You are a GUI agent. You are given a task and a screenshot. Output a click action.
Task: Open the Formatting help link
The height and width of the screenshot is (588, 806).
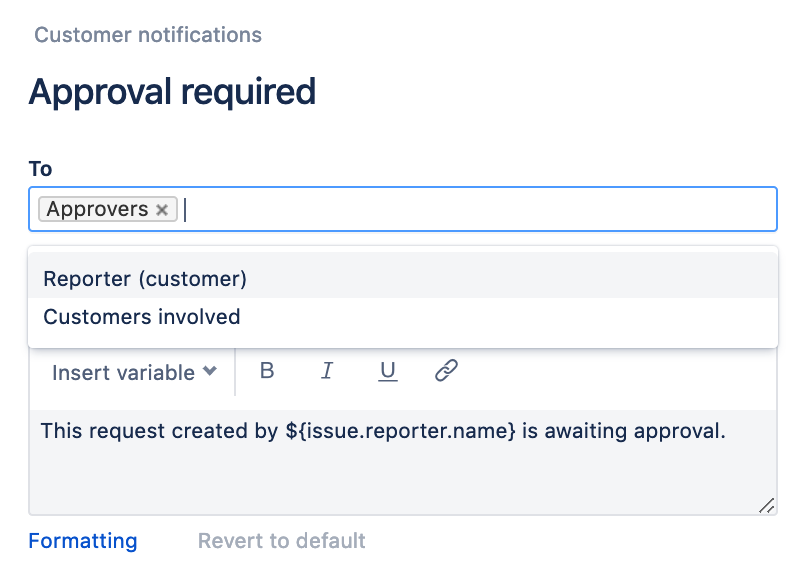83,541
